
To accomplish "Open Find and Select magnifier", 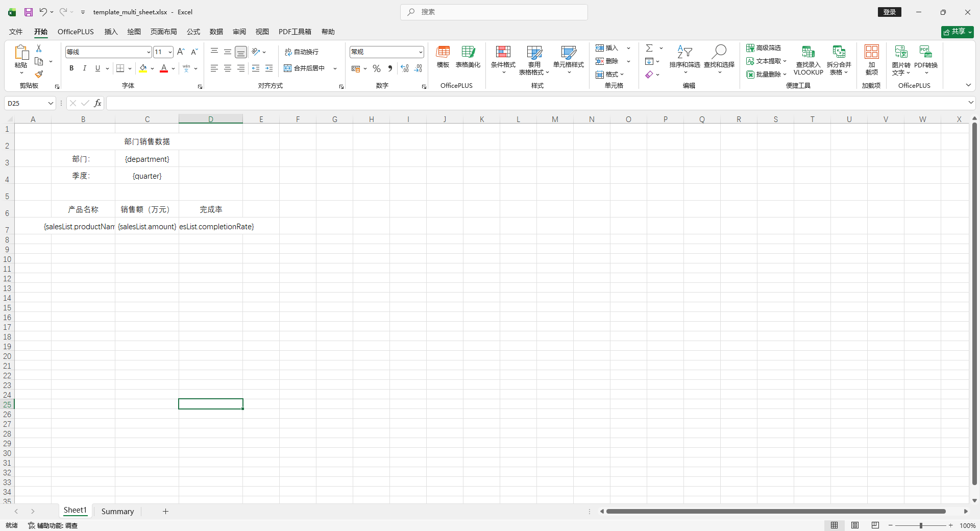I will [719, 52].
